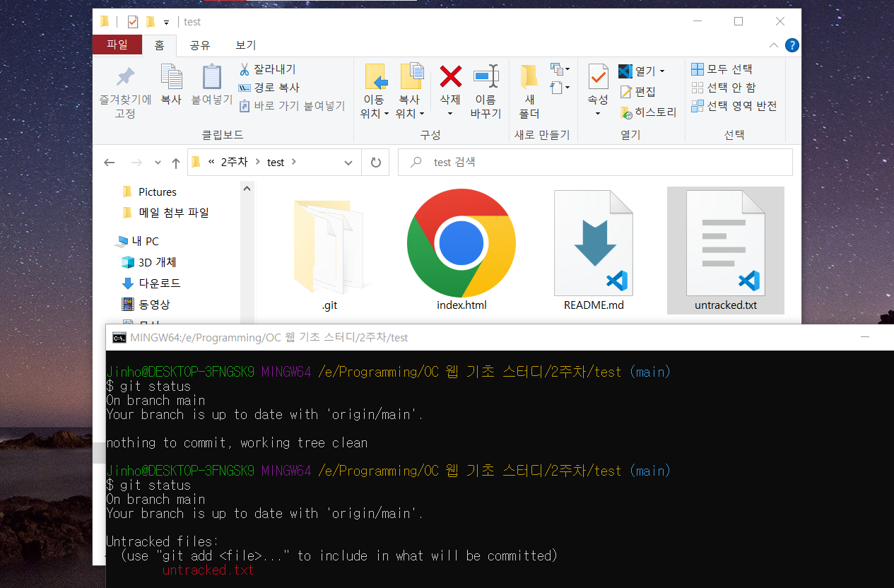Switch to the 보기 ribbon tab
The width and height of the screenshot is (894, 588).
246,45
